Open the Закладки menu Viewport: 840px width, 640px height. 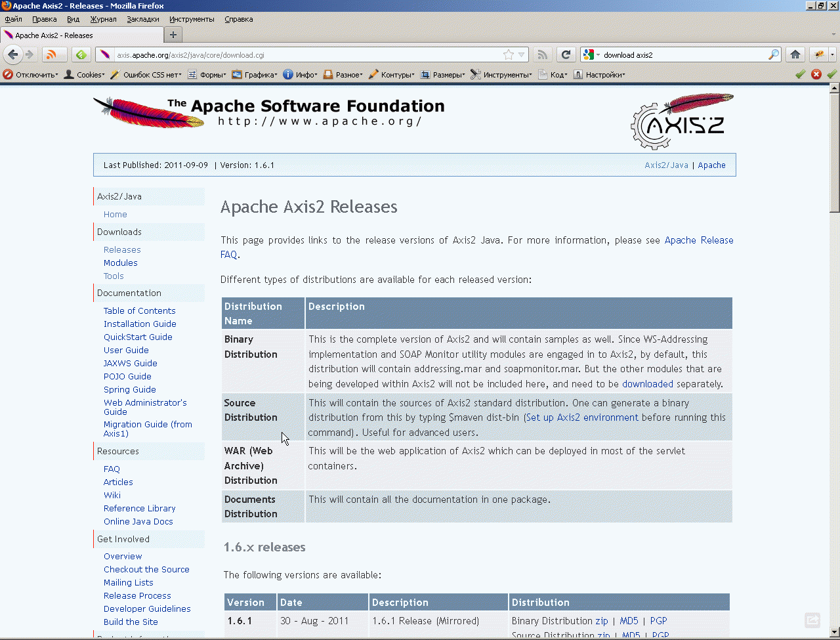[x=143, y=19]
